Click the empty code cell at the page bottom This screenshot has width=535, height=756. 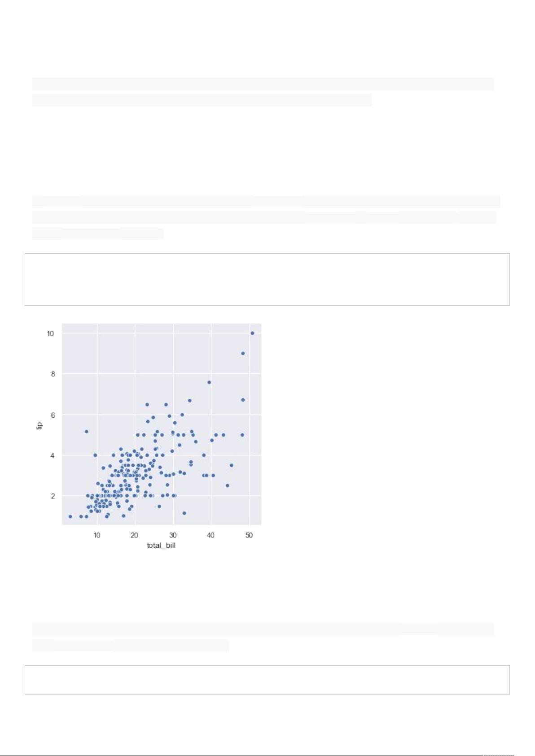267,679
